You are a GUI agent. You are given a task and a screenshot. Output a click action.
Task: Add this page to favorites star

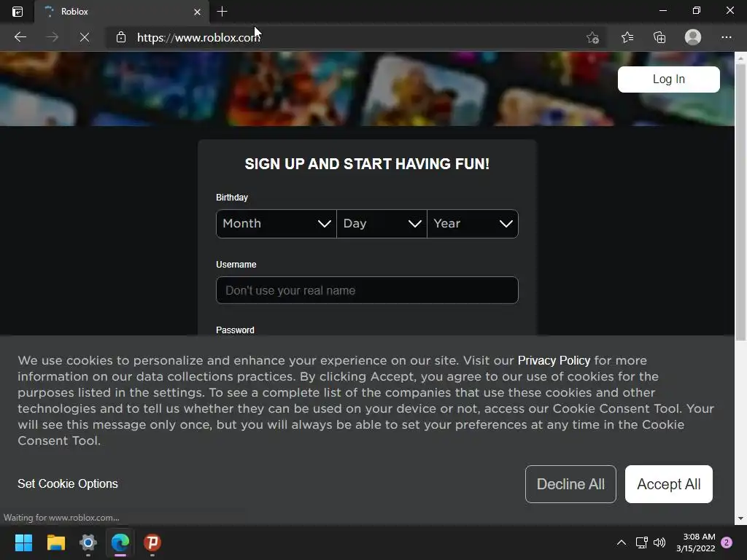[592, 37]
